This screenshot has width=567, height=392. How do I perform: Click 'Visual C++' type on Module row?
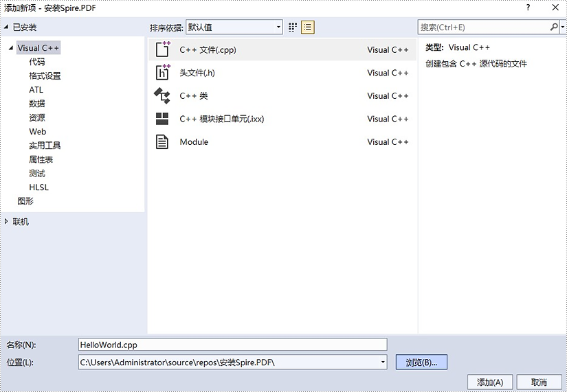[x=388, y=142]
